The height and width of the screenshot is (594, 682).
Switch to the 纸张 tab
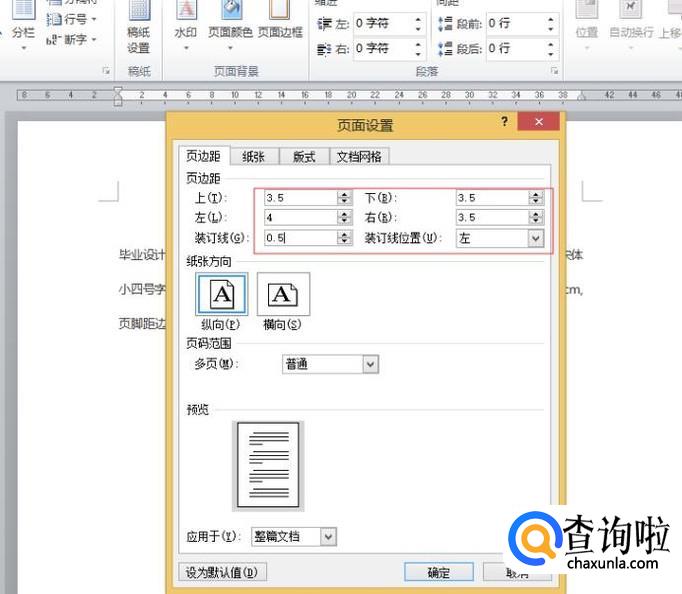[x=254, y=157]
